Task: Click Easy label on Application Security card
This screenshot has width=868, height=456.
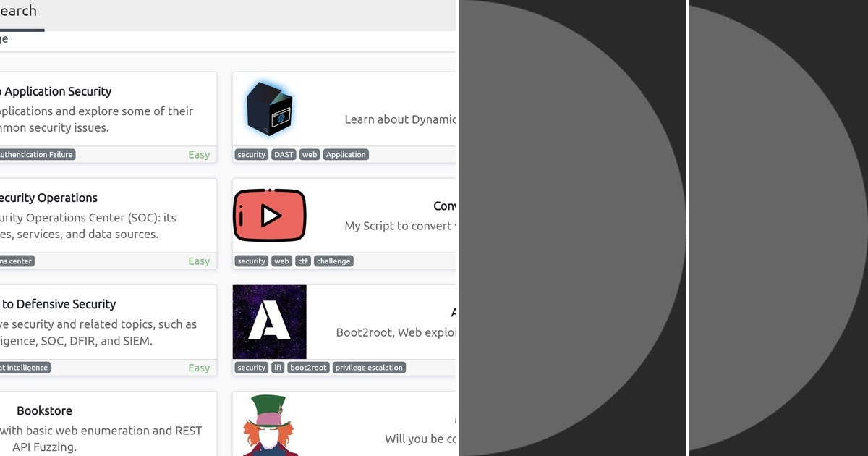Action: [199, 154]
